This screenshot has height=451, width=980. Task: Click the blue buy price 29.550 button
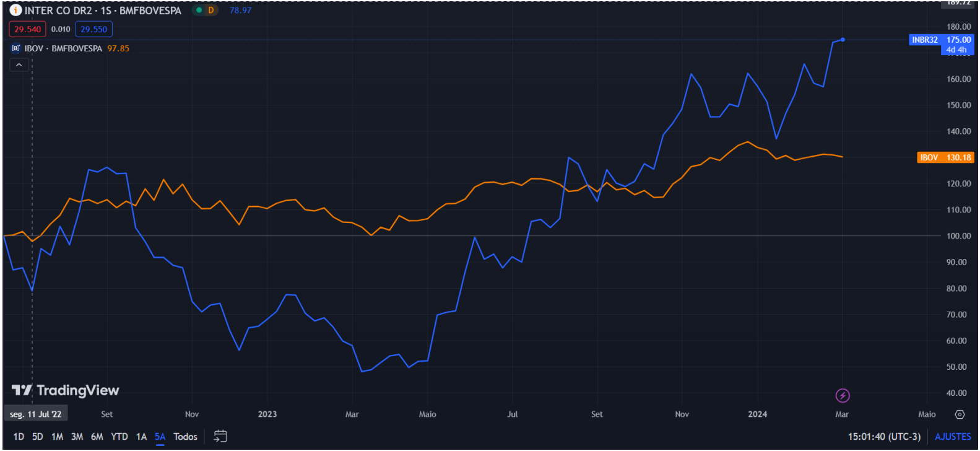(93, 29)
